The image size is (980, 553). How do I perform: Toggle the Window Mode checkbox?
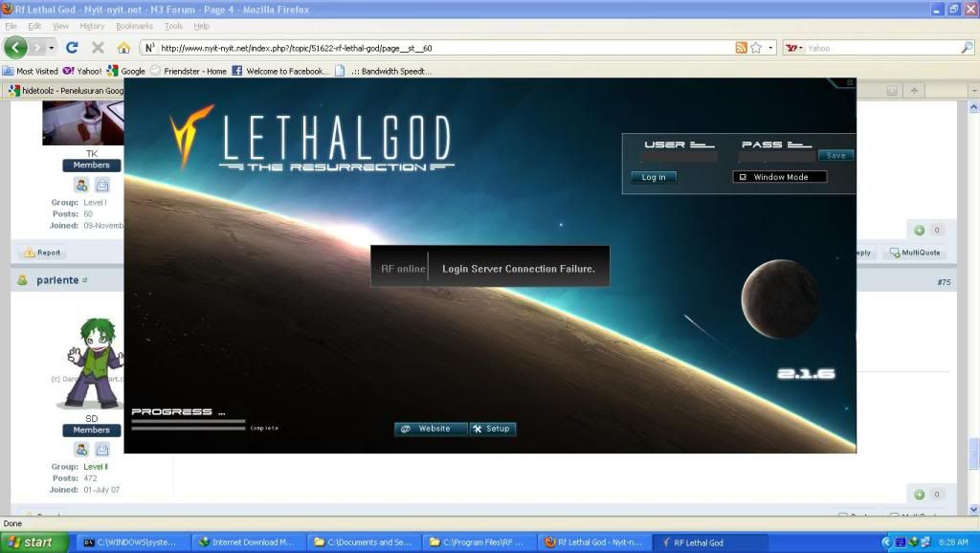coord(743,177)
